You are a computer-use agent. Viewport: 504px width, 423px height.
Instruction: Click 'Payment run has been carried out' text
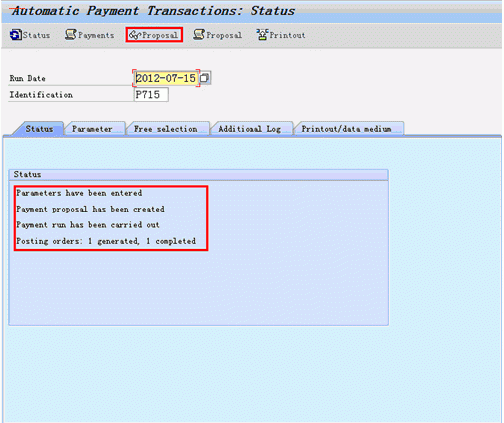[88, 225]
